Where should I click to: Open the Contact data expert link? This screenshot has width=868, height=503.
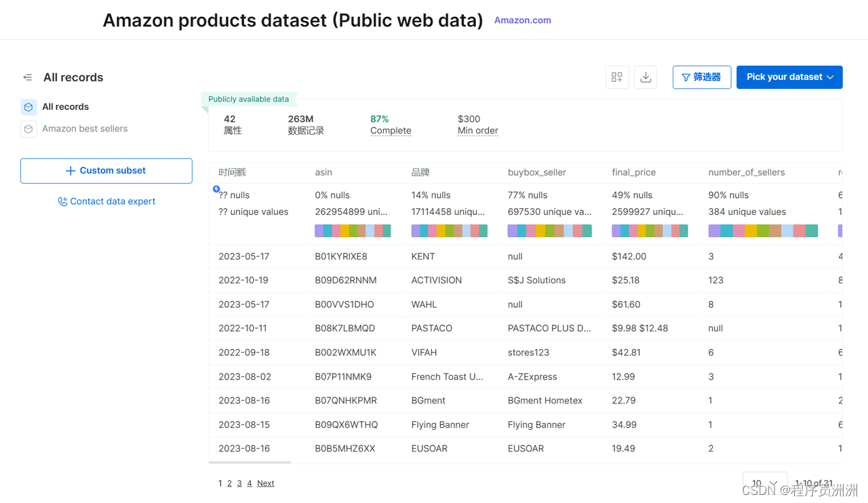coord(113,201)
